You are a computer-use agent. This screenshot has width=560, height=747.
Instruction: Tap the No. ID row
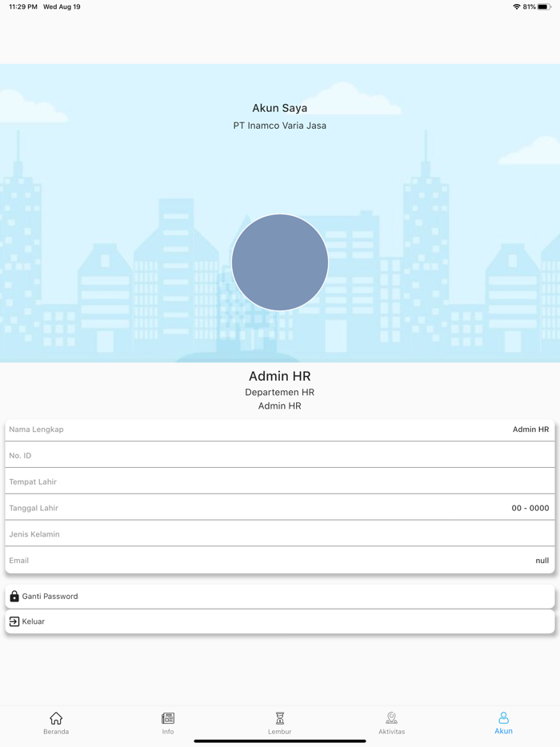[x=280, y=456]
